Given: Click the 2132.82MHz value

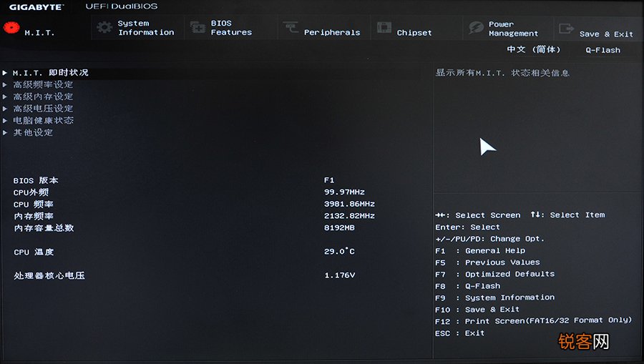Looking at the screenshot, I should 349,216.
